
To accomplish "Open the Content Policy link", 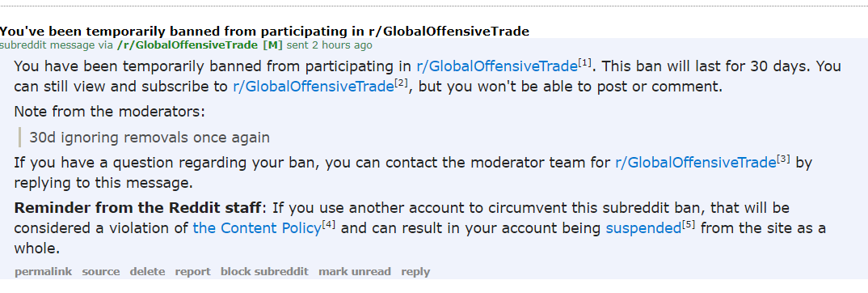I will (x=257, y=227).
